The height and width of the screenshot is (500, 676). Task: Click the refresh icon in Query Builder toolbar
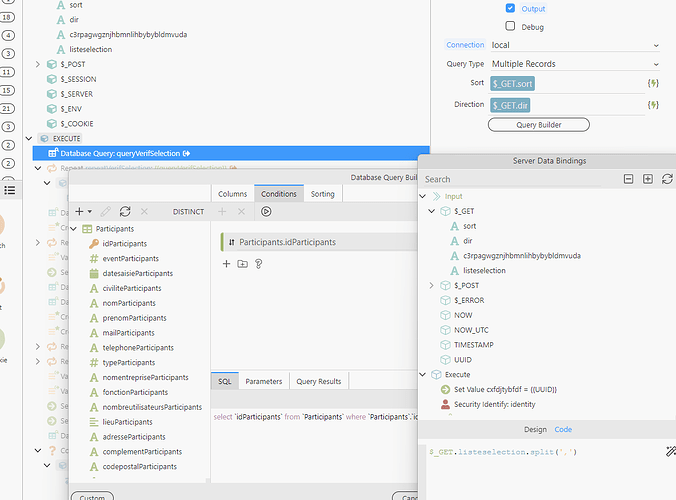(x=125, y=212)
